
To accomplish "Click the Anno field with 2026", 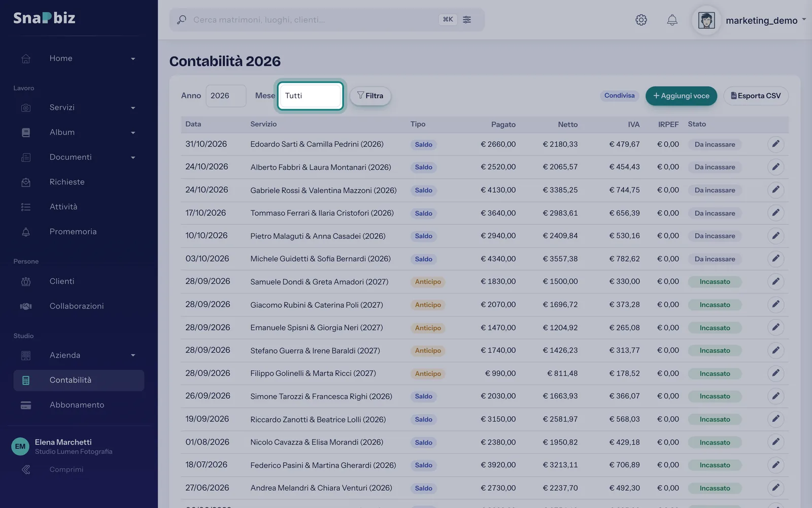I will (226, 96).
